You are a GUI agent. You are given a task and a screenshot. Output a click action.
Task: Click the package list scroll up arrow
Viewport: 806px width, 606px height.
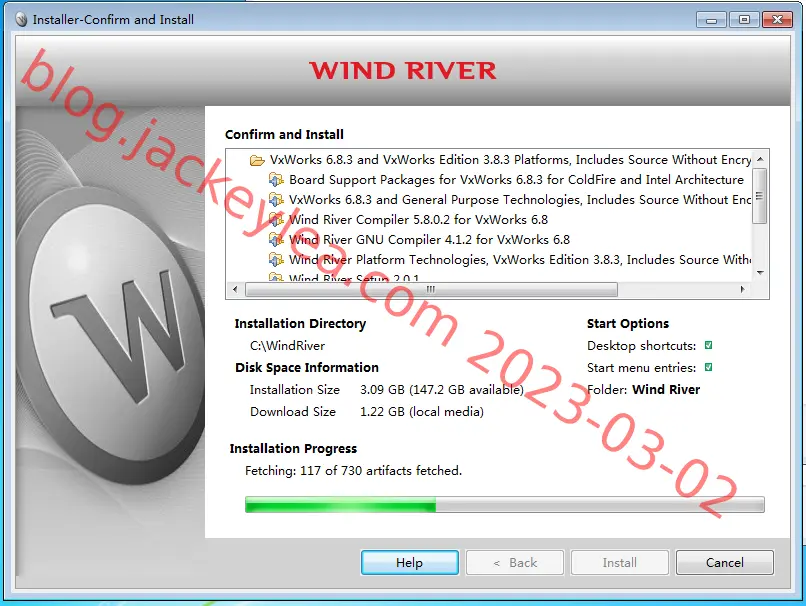coord(760,159)
